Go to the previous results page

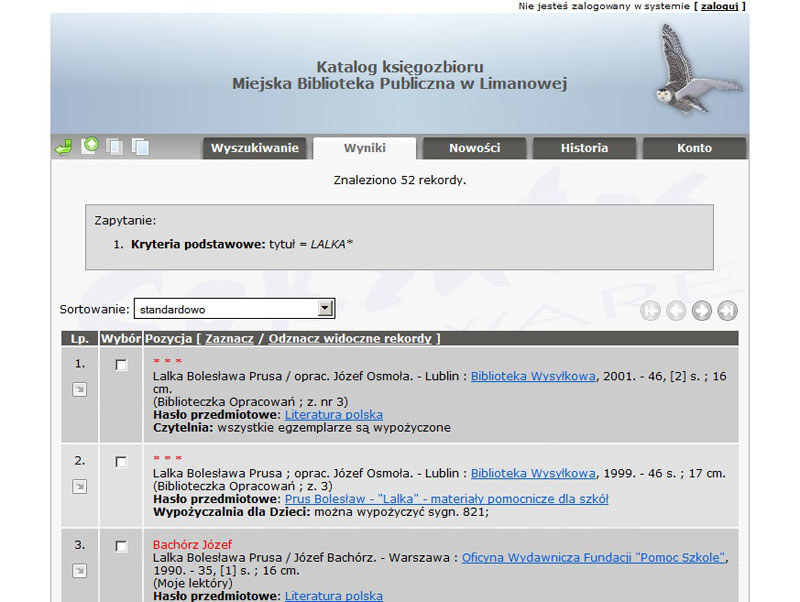point(676,311)
